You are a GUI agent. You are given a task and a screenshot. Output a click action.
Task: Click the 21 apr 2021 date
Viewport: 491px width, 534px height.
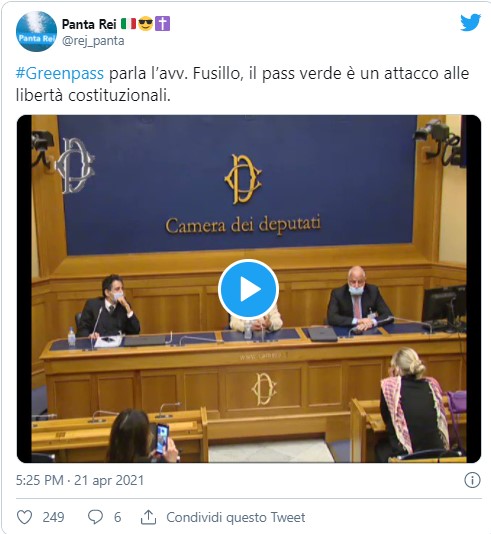[109, 481]
